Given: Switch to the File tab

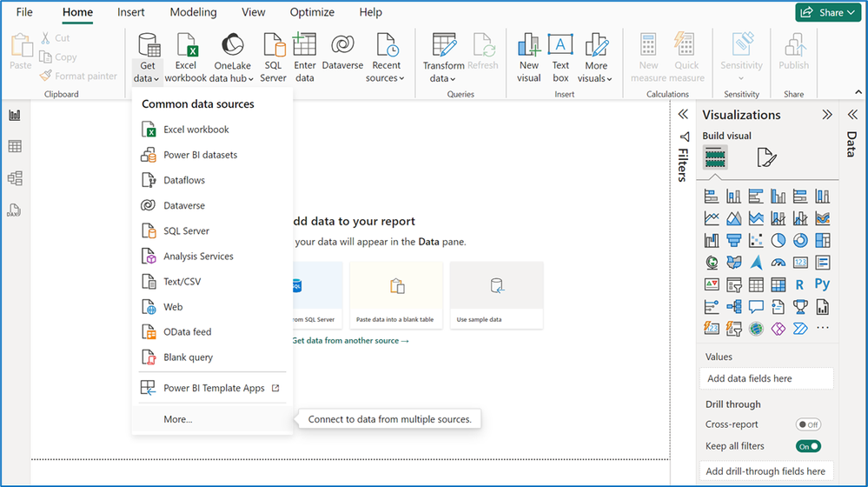Looking at the screenshot, I should click(x=24, y=12).
